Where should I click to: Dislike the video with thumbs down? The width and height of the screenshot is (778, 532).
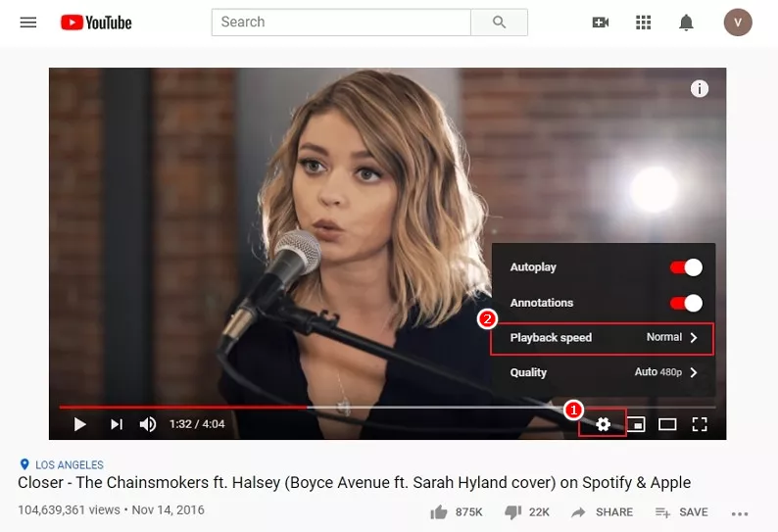512,512
